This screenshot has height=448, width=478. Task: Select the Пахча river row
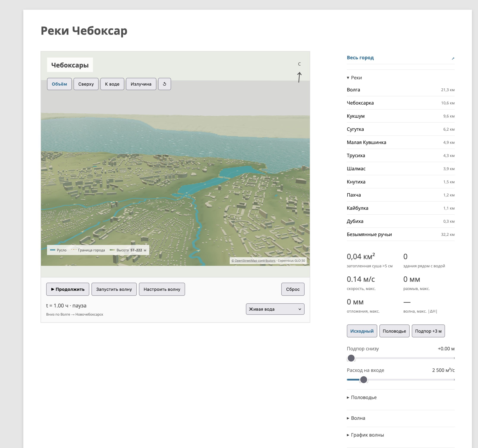tap(400, 195)
